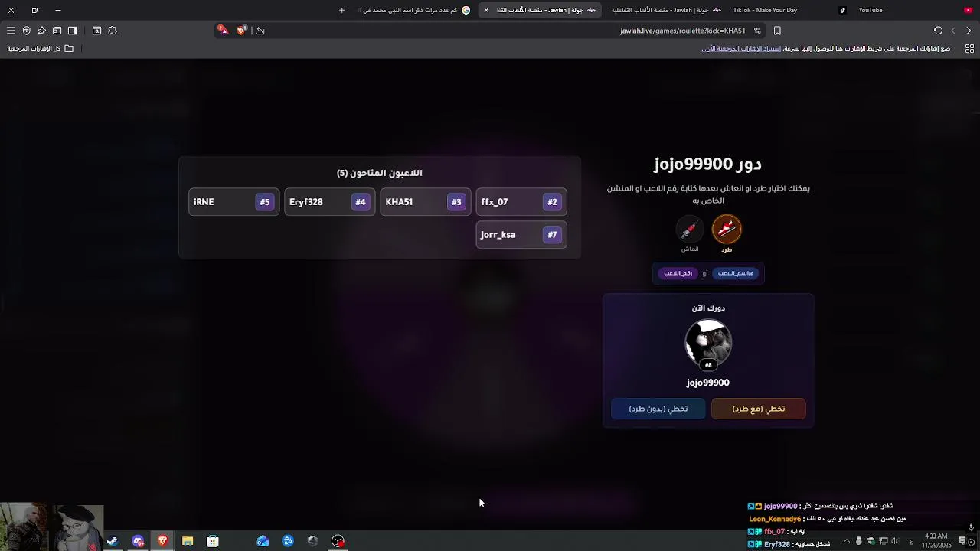
Task: Click Eryf328 username in chat overlay
Action: click(777, 544)
